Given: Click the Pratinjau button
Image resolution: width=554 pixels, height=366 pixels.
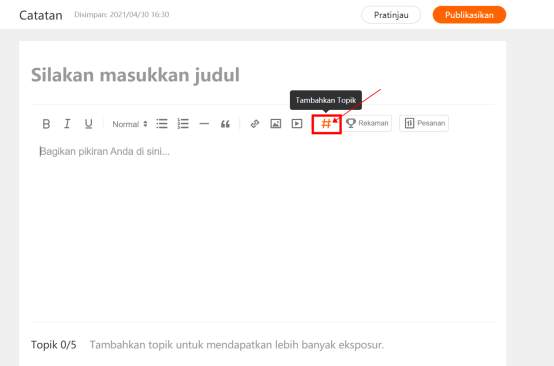Looking at the screenshot, I should [x=391, y=15].
